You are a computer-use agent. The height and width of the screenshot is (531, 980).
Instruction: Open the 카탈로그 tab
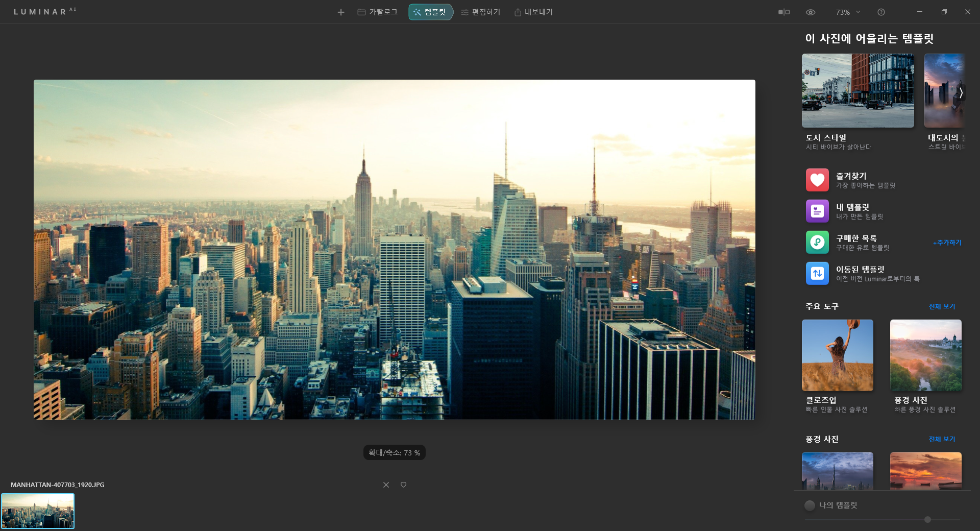(x=377, y=12)
